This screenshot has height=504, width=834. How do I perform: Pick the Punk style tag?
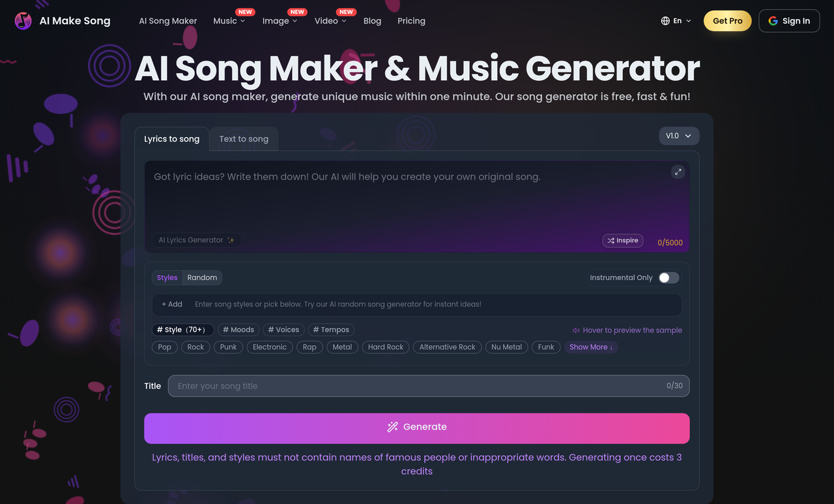pos(229,347)
